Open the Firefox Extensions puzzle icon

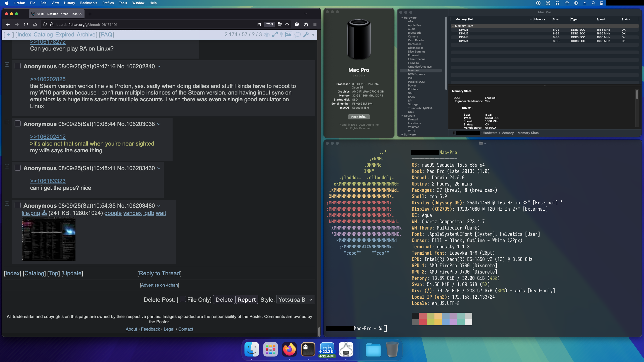tap(306, 24)
